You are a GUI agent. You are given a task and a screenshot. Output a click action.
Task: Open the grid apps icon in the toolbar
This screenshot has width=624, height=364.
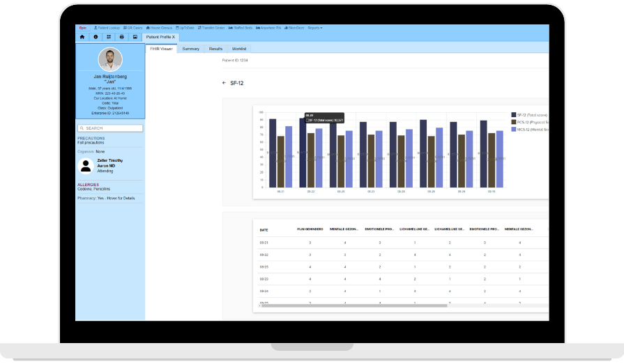tap(109, 36)
